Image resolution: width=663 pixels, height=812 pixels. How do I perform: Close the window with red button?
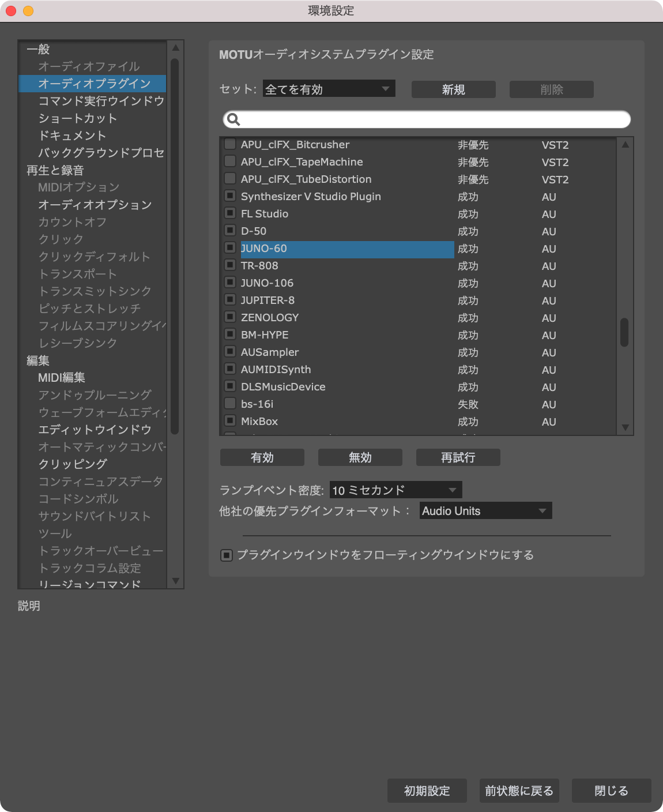(11, 11)
